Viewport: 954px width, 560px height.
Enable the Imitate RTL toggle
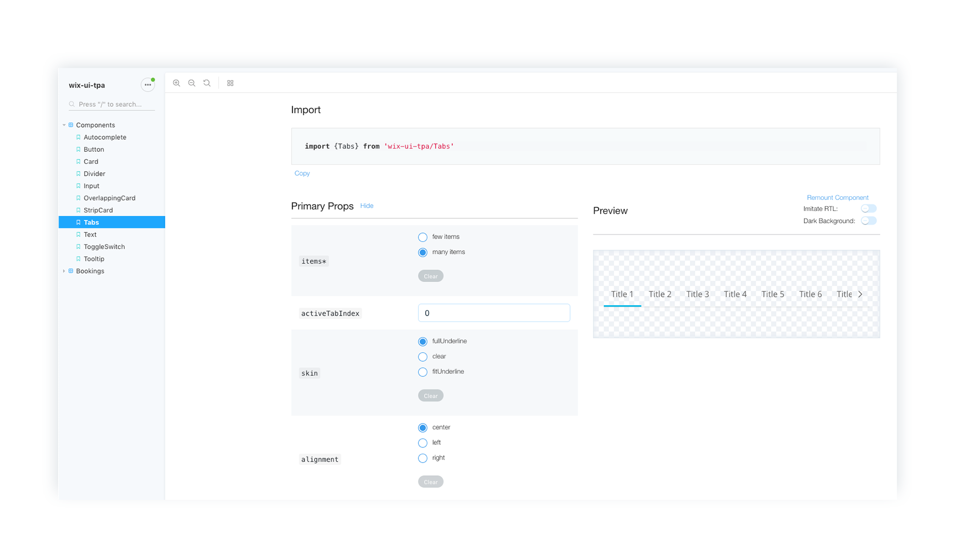click(868, 209)
